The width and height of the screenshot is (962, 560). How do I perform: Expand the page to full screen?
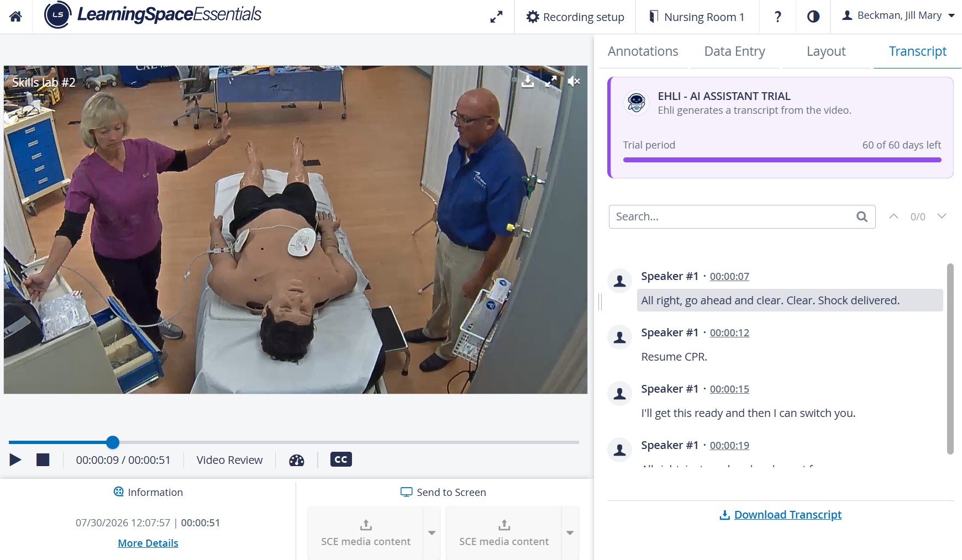pos(496,17)
